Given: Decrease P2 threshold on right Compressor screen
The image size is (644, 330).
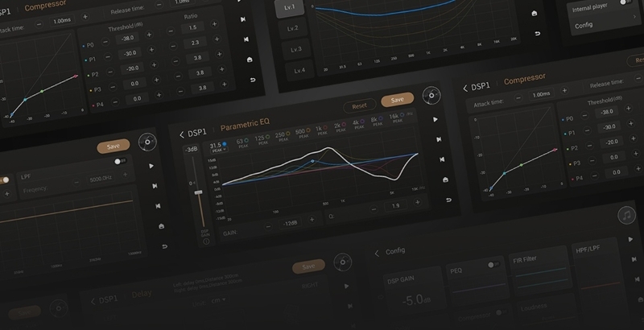Looking at the screenshot, I should 590,146.
